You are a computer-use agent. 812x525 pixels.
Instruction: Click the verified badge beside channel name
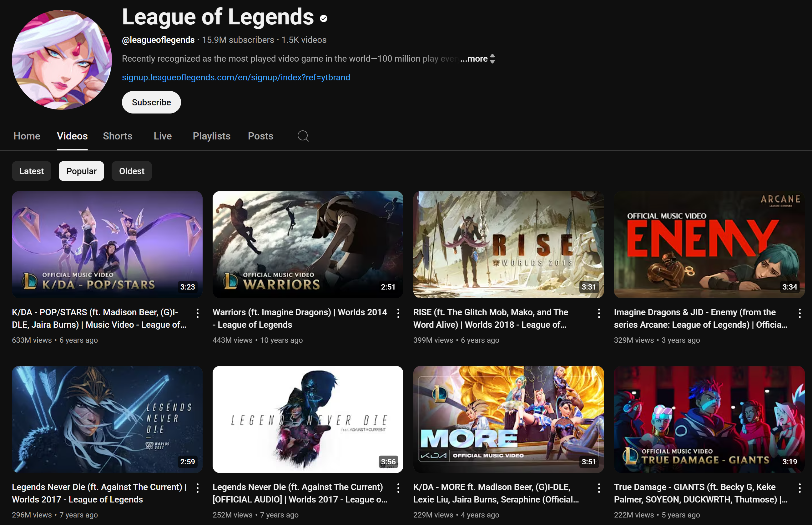(324, 18)
